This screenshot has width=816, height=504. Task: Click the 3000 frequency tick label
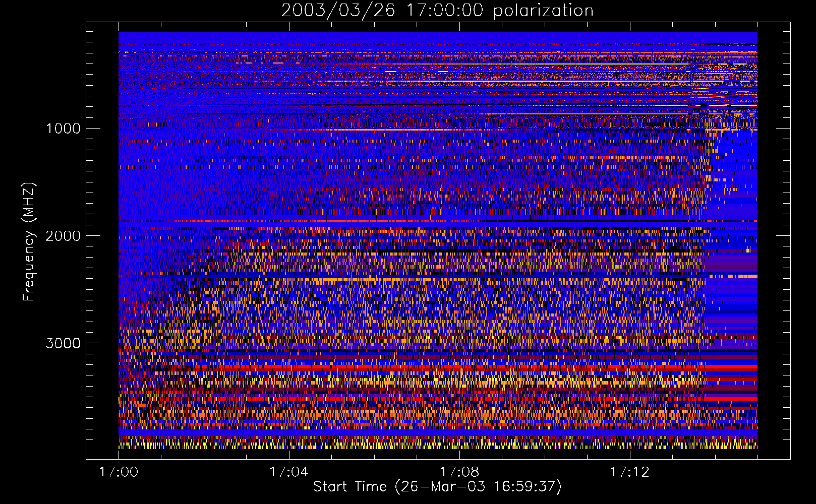tap(63, 343)
